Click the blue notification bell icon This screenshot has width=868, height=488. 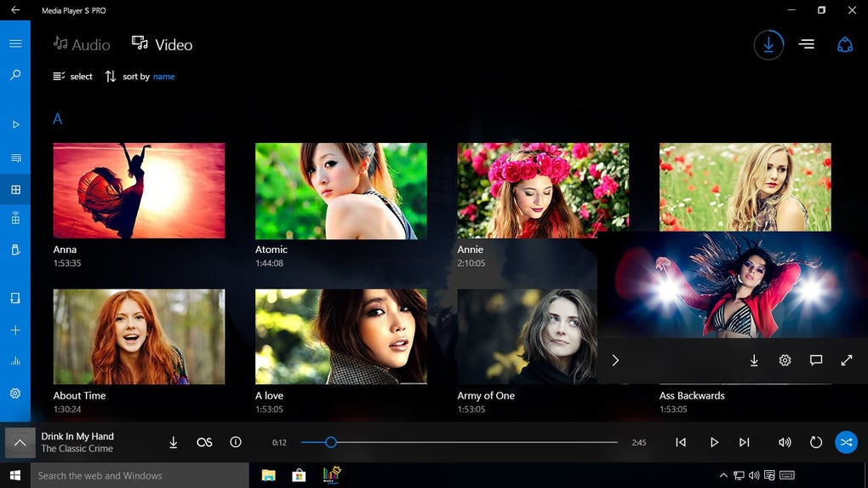tap(845, 44)
